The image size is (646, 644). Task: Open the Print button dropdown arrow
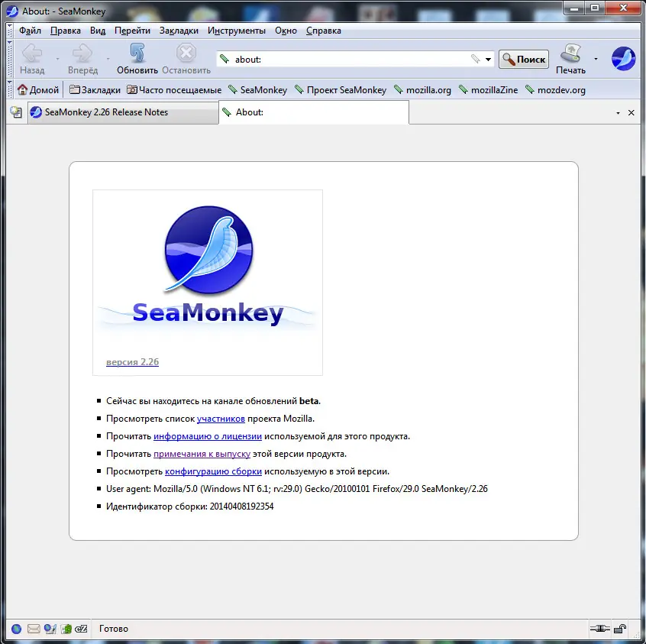click(596, 59)
